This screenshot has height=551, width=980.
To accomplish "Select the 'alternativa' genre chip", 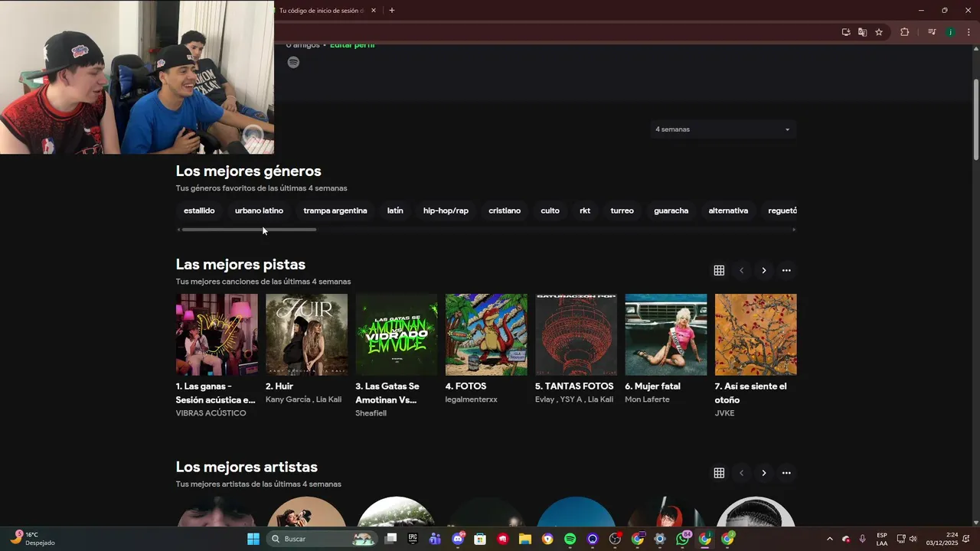I will tap(728, 210).
